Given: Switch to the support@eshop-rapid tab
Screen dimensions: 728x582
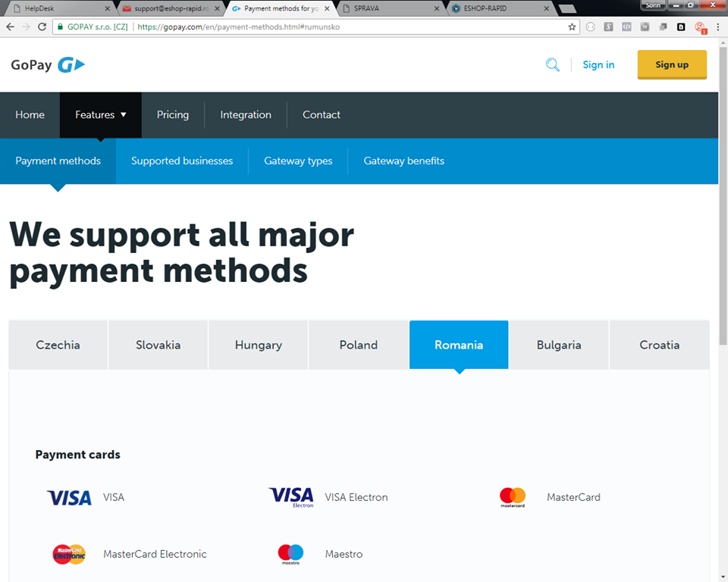Looking at the screenshot, I should coord(171,8).
